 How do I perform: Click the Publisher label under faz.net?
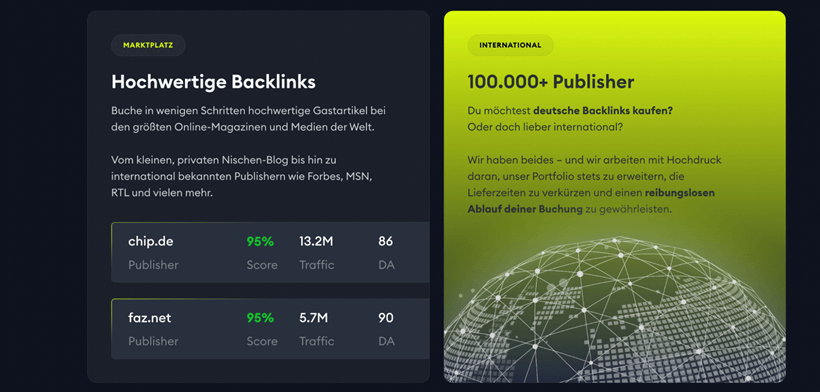[153, 341]
